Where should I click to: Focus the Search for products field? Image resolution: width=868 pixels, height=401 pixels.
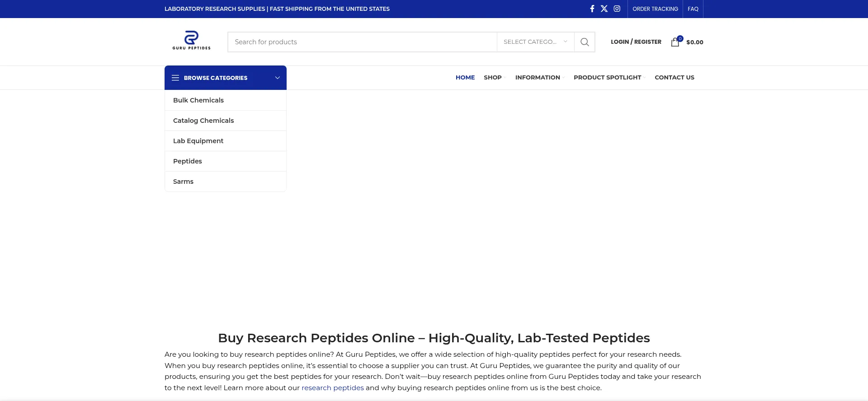(362, 42)
